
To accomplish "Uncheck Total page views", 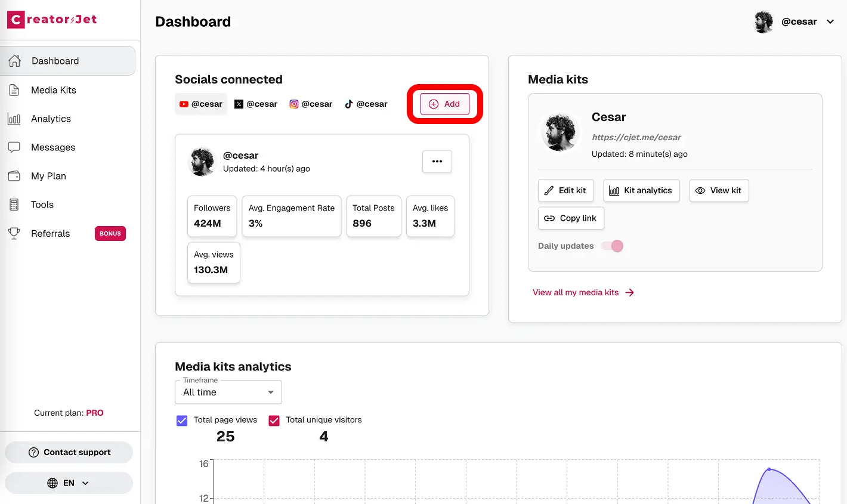I will point(181,420).
